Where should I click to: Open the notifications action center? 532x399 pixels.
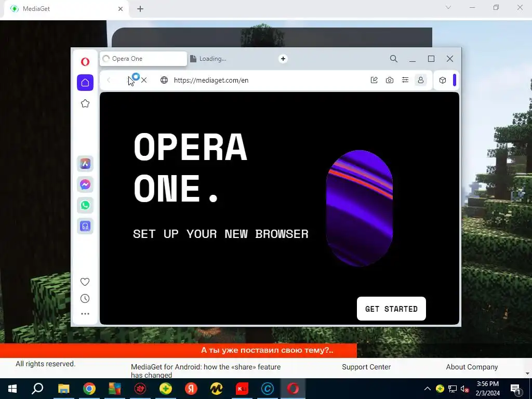pyautogui.click(x=516, y=389)
